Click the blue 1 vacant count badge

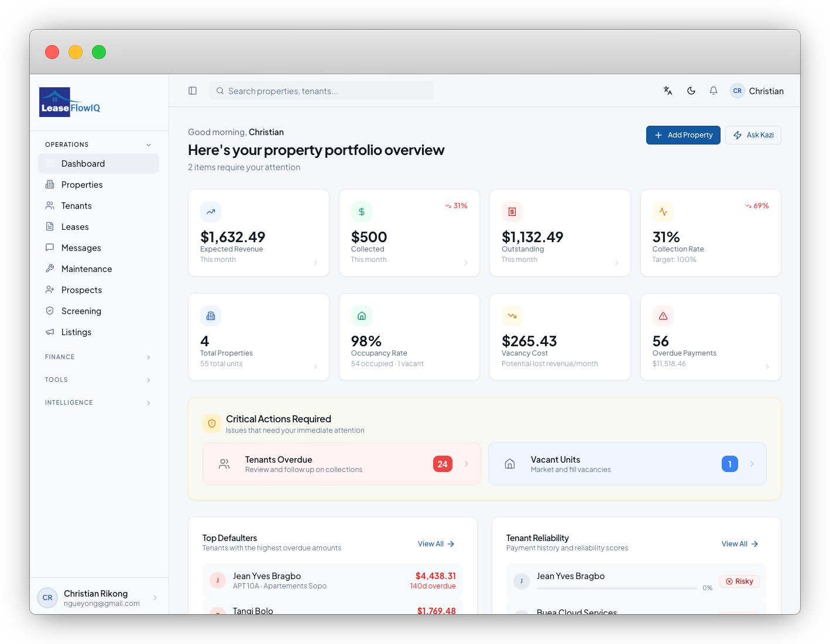coord(730,464)
